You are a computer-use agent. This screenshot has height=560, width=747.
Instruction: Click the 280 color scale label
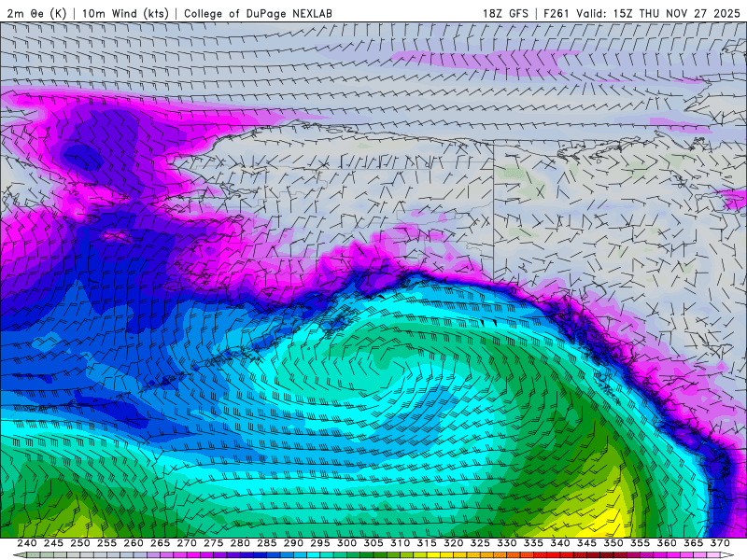pos(240,543)
